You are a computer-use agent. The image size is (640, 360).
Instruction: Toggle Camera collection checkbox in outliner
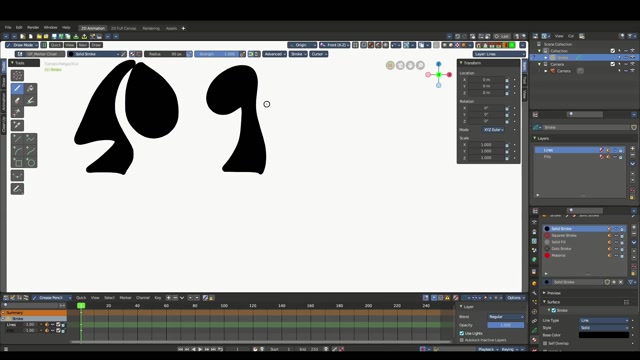tap(613, 64)
